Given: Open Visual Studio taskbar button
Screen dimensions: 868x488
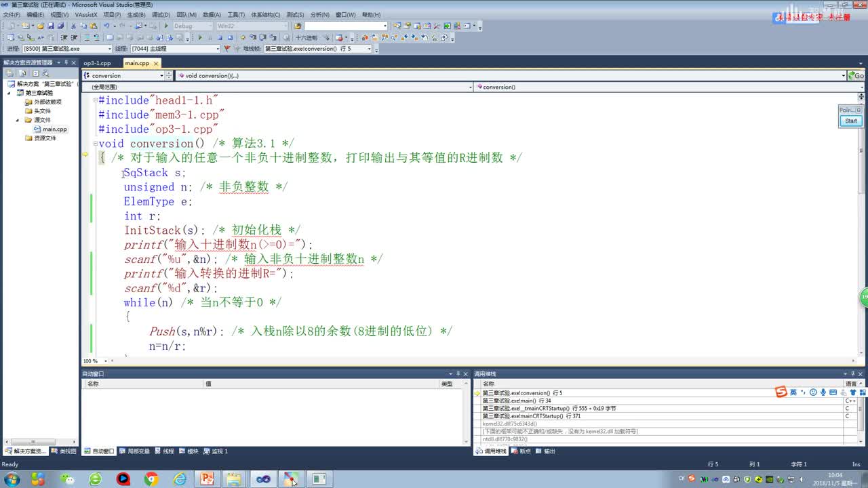Looking at the screenshot, I should coord(262,479).
